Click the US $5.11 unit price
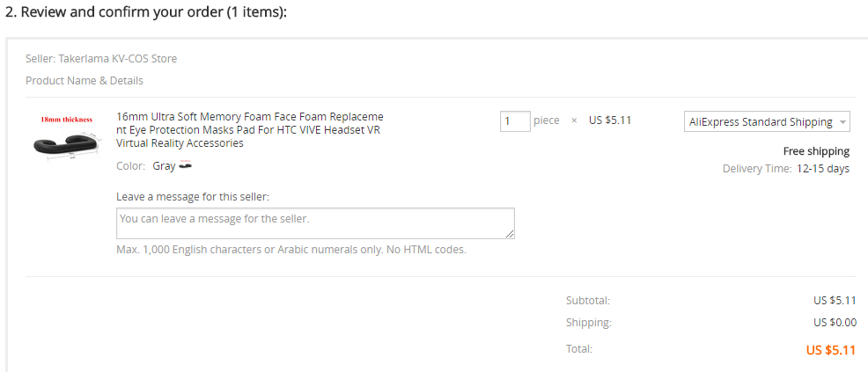 [x=610, y=120]
